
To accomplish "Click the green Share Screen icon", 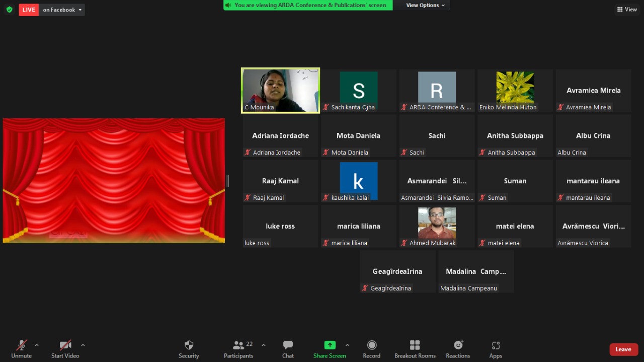I will pos(330,345).
